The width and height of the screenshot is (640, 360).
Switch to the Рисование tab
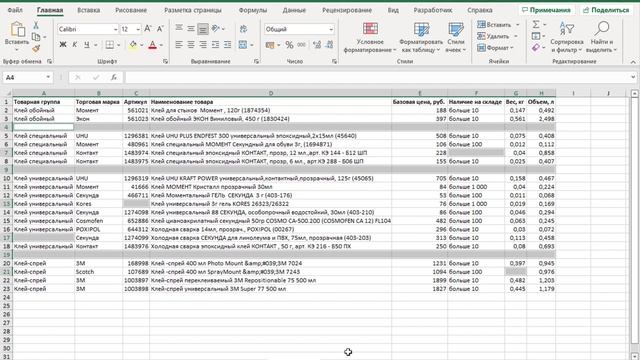pyautogui.click(x=131, y=10)
